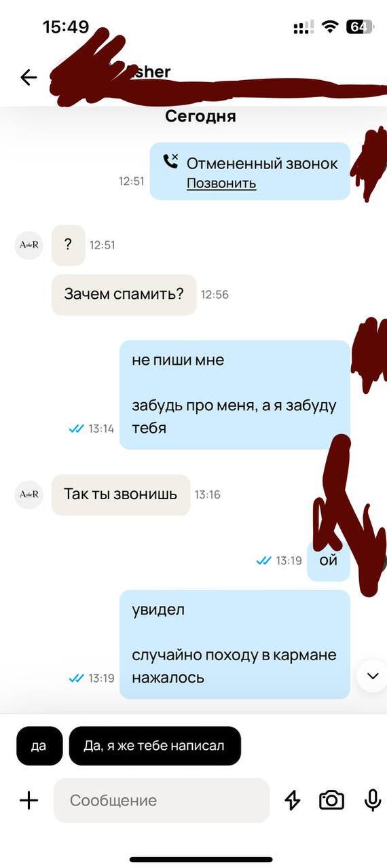Choose 'Да, я же тебе написал' suggestion
The image size is (387, 868).
155,746
